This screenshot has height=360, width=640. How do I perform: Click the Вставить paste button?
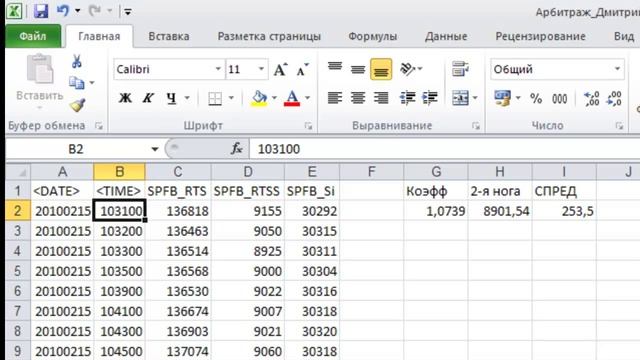click(x=40, y=80)
